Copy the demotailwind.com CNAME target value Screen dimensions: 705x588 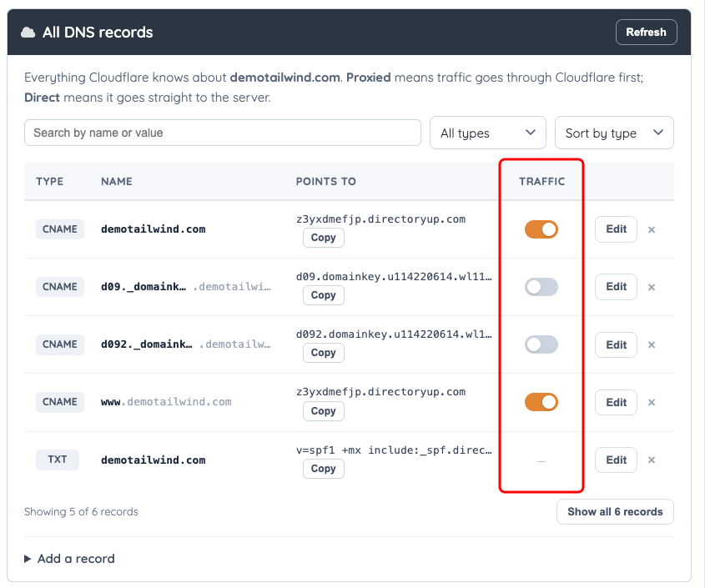click(323, 238)
